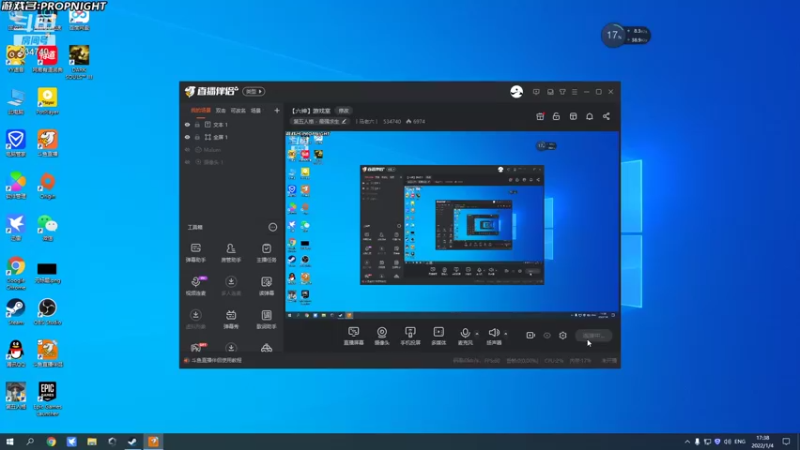Open mode selector pill beside app logo

tap(254, 91)
